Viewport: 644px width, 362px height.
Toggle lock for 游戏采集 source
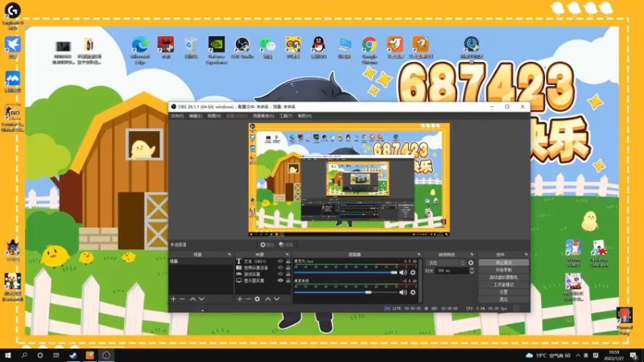288,274
